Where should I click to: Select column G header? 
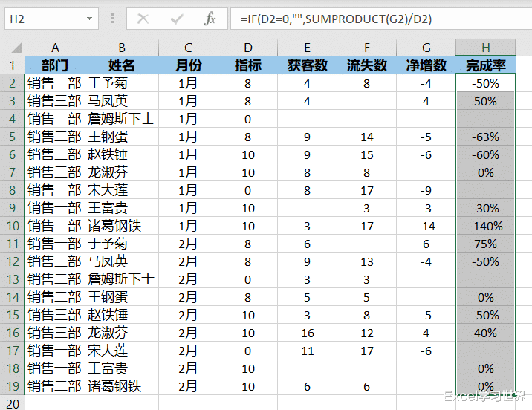tap(426, 48)
